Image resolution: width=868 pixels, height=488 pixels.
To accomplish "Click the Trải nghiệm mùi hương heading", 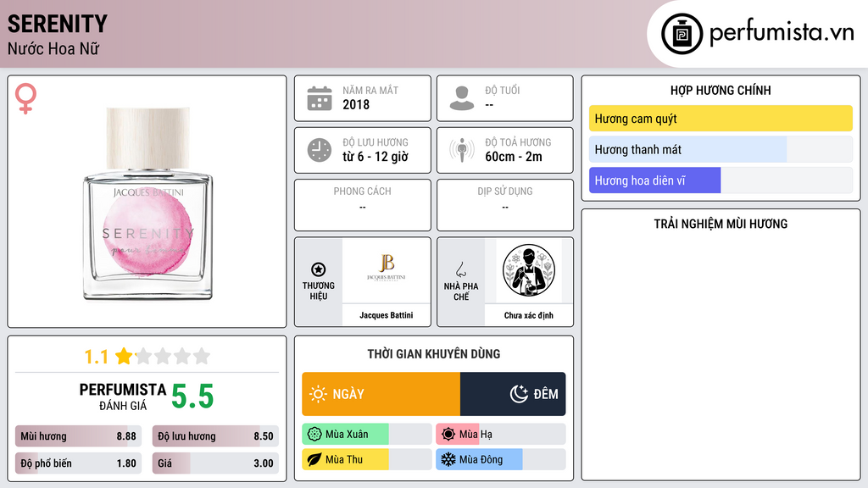I will click(x=721, y=224).
